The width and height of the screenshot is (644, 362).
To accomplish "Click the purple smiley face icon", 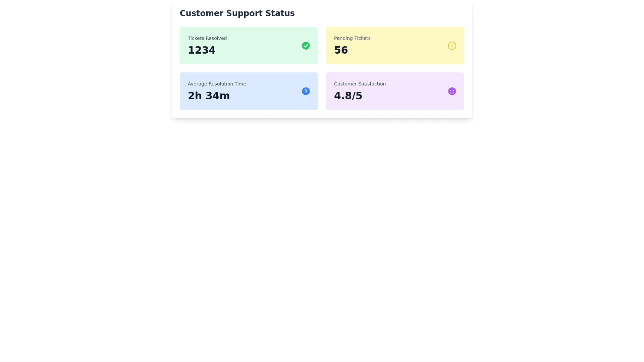I will (452, 91).
